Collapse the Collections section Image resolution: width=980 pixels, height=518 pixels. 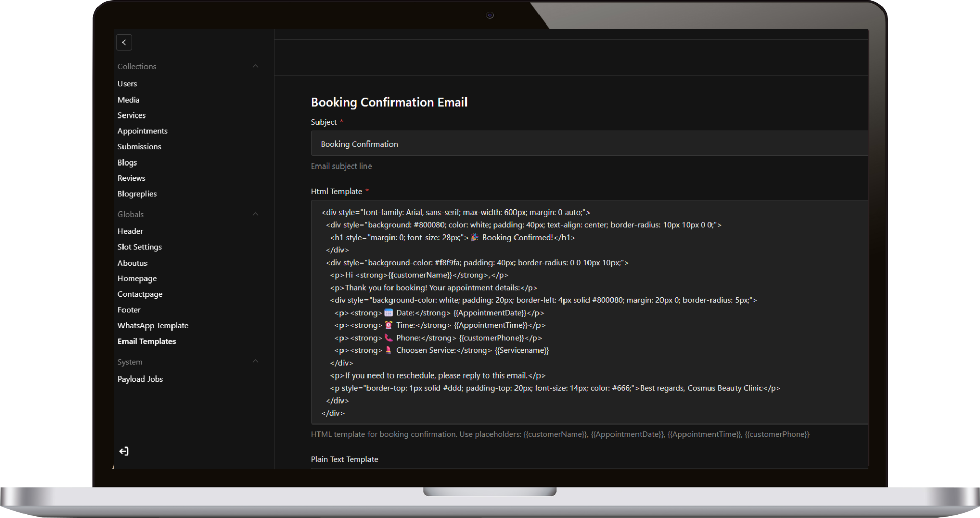(x=255, y=66)
